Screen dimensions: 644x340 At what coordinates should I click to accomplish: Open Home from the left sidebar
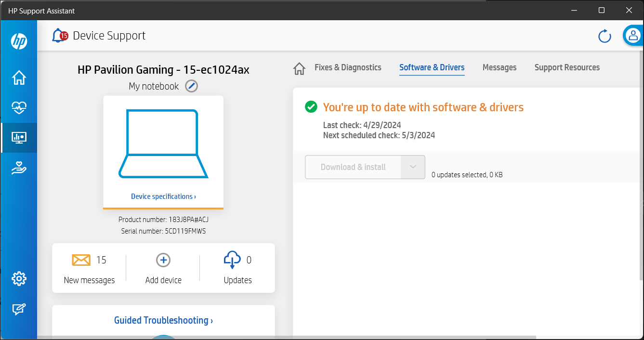[19, 78]
